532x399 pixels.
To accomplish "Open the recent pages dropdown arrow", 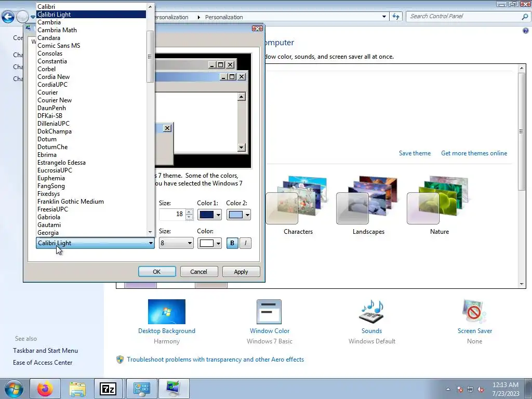I will click(x=33, y=17).
